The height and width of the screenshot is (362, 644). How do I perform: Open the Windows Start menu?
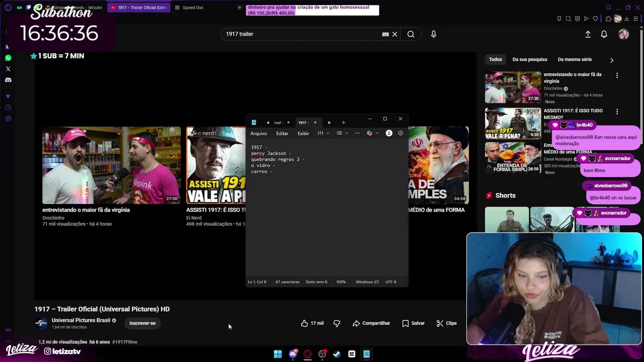coord(278,354)
